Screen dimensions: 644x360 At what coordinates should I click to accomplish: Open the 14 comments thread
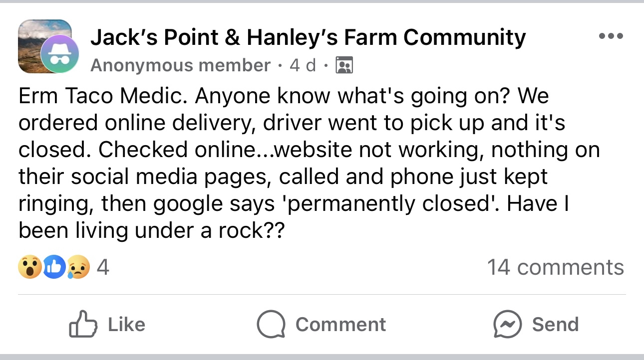tap(555, 268)
